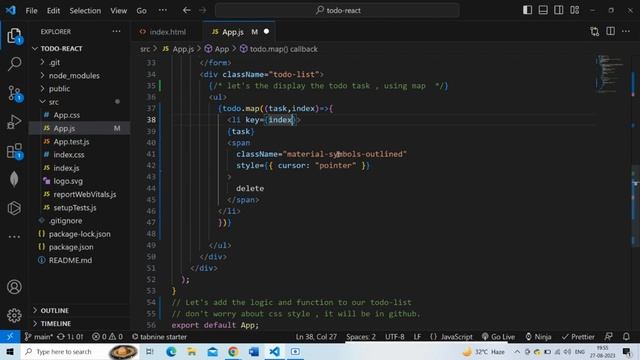Open editor More Actions ellipsis
Viewport: 640px width, 360px height.
point(626,31)
